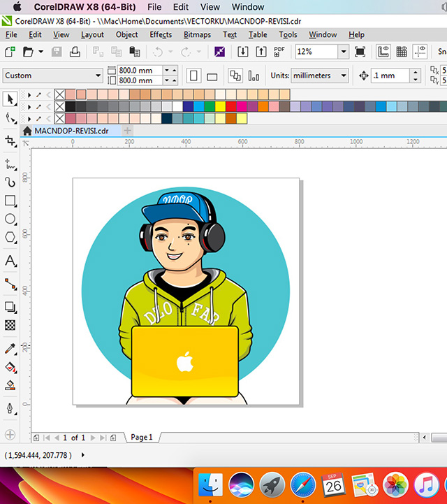The width and height of the screenshot is (447, 504).
Task: Select the Text tool
Action: [10, 261]
